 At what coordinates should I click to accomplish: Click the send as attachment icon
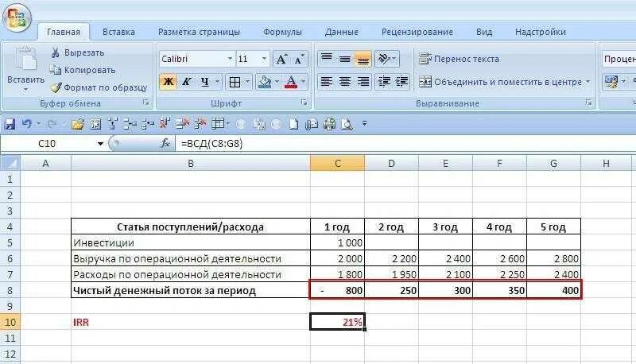311,124
